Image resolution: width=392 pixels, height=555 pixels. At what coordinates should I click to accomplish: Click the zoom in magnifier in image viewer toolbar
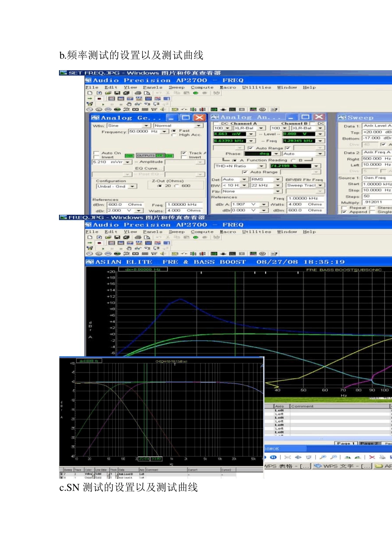point(323,457)
